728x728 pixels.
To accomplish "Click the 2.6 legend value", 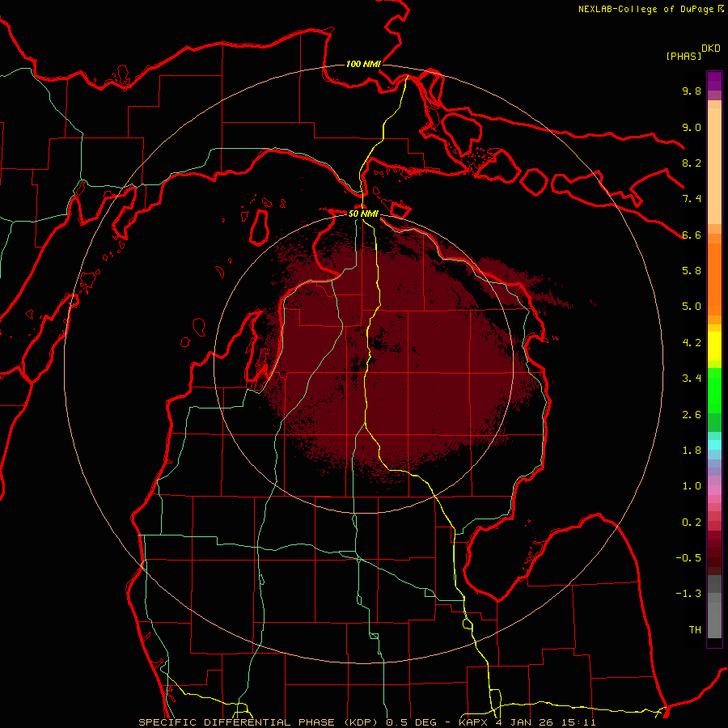I will click(692, 415).
